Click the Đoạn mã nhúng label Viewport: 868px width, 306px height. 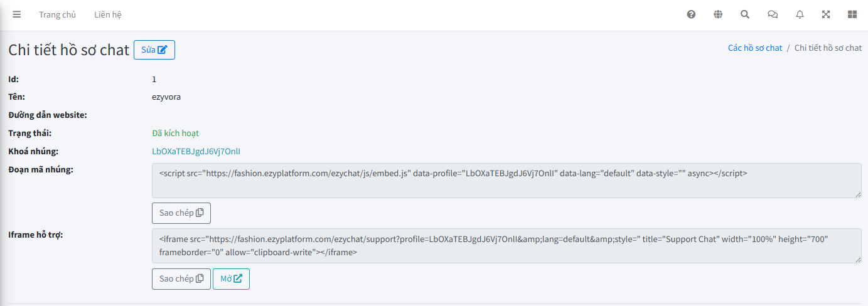(41, 169)
